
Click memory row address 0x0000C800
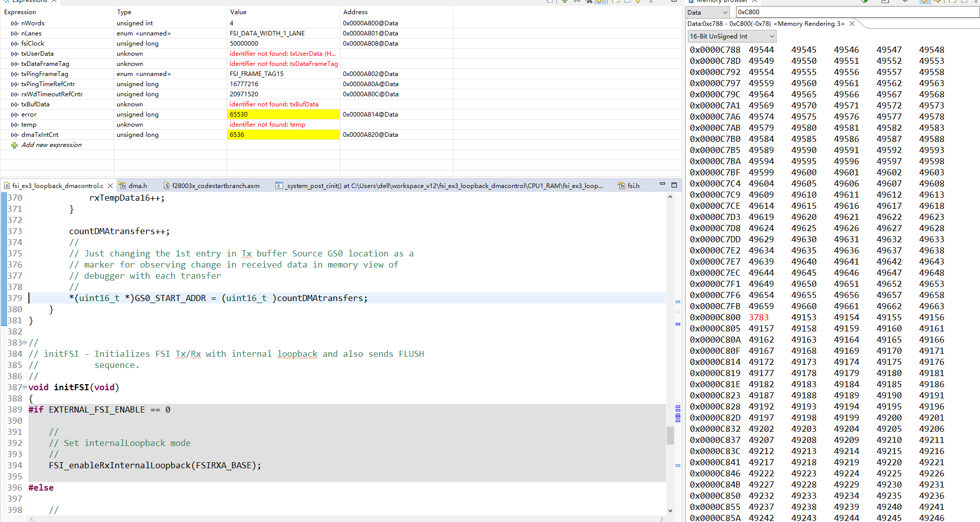coord(715,317)
